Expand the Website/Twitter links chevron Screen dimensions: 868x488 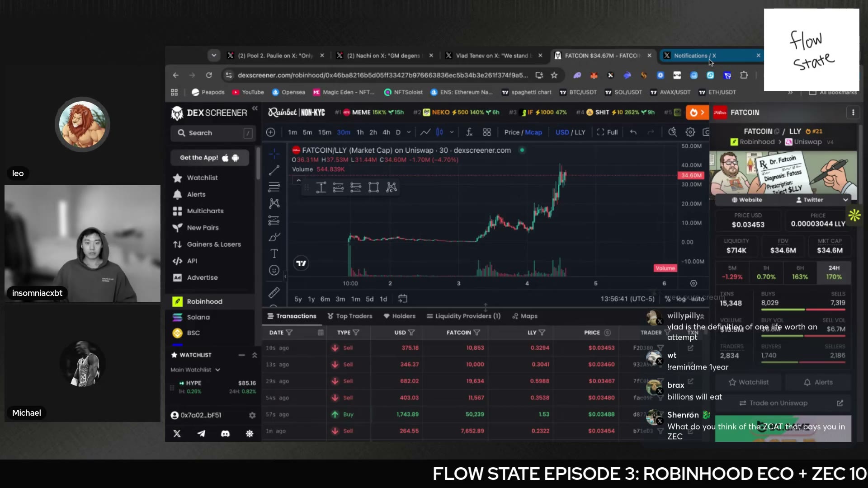[845, 200]
